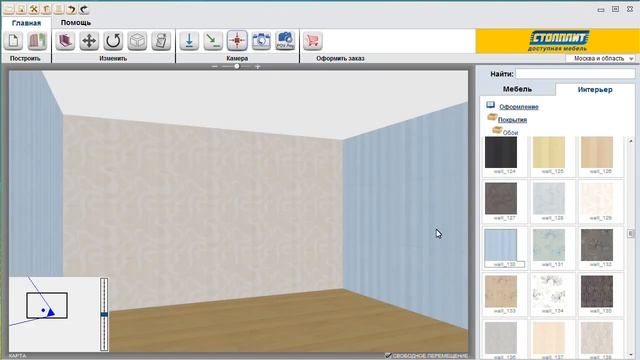Select the Обои folder item

pos(510,133)
